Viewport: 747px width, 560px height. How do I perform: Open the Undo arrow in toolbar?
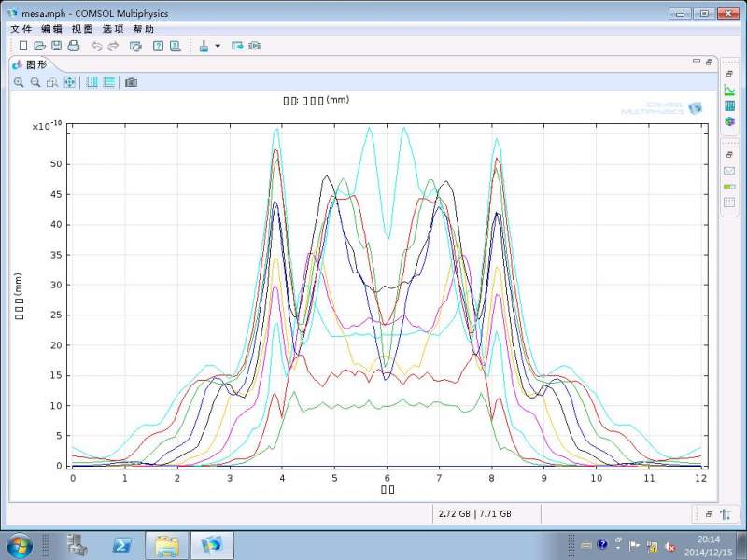point(96,46)
